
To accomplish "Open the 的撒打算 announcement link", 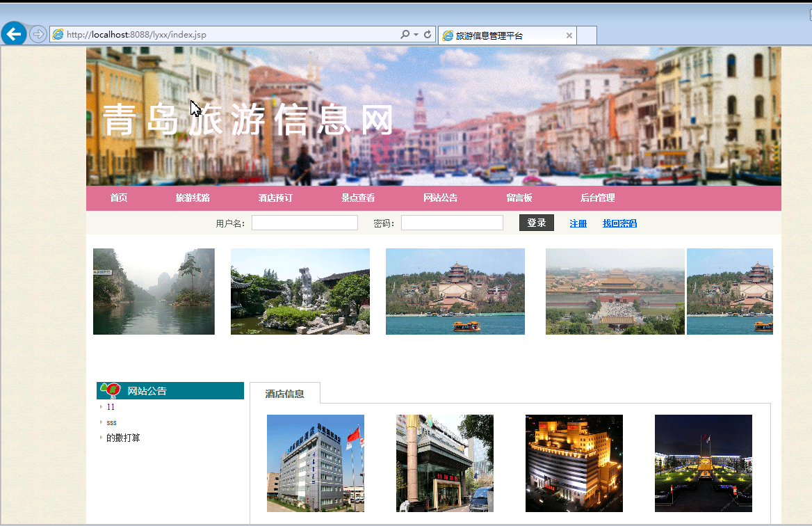I will point(123,438).
